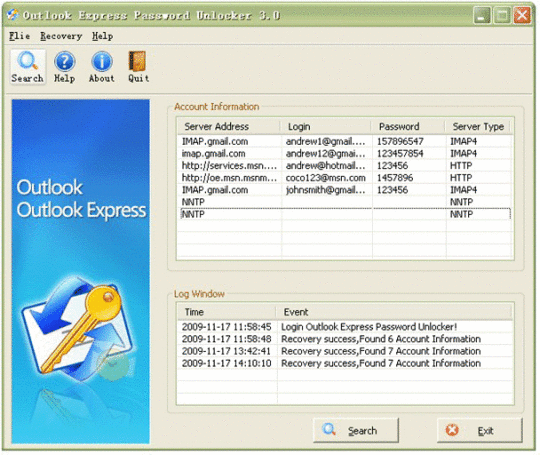Viewport: 540px width, 455px height.
Task: Click the Event column header in log
Action: pos(395,312)
